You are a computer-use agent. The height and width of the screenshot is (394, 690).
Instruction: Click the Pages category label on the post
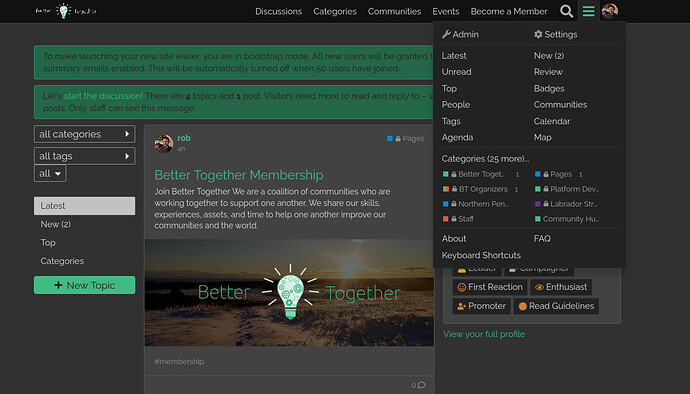pos(413,139)
